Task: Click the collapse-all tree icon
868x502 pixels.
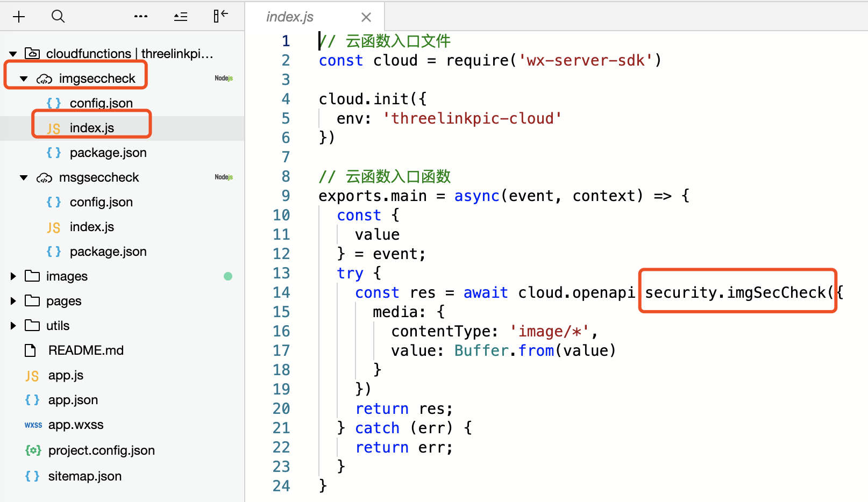Action: [181, 17]
